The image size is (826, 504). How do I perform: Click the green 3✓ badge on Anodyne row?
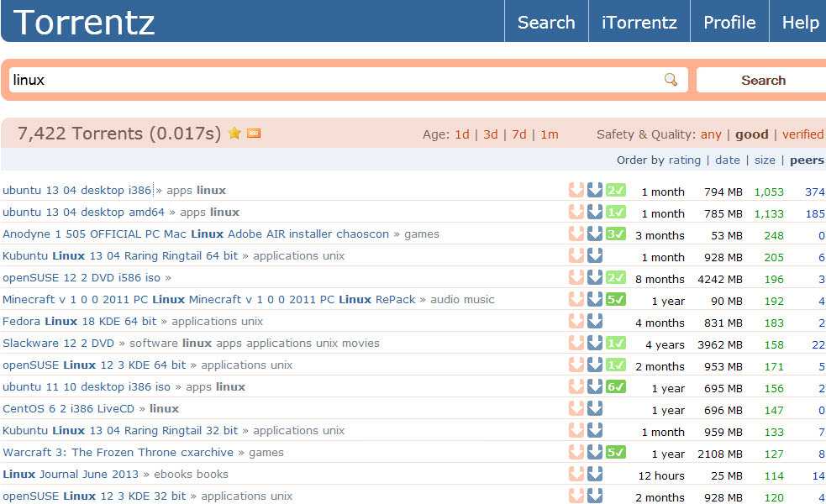click(x=615, y=234)
